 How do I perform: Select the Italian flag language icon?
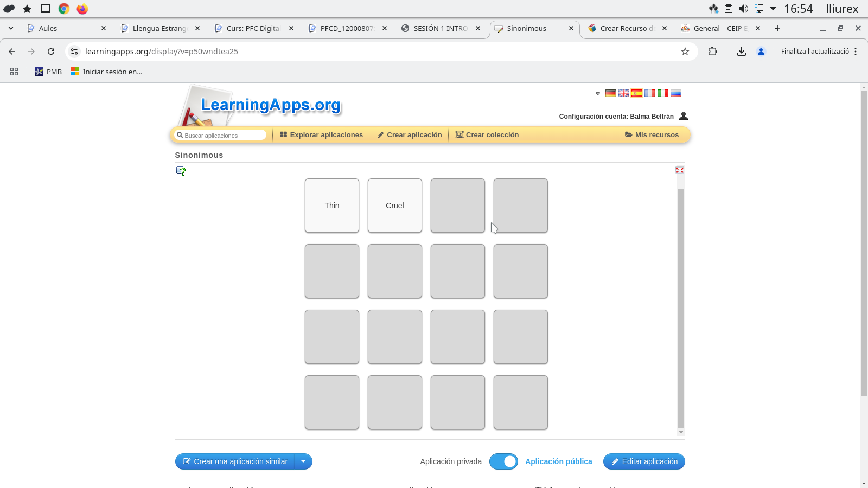662,93
